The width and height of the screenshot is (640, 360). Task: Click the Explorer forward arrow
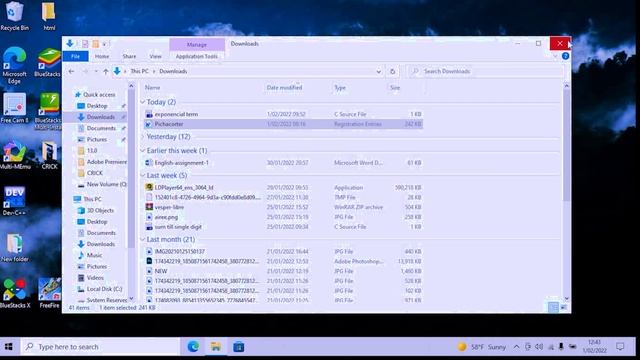click(85, 71)
